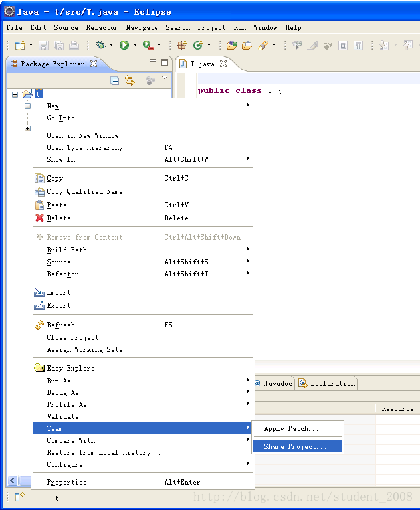Click the New Java Package icon
Screen dimensions: 420x510
182,45
